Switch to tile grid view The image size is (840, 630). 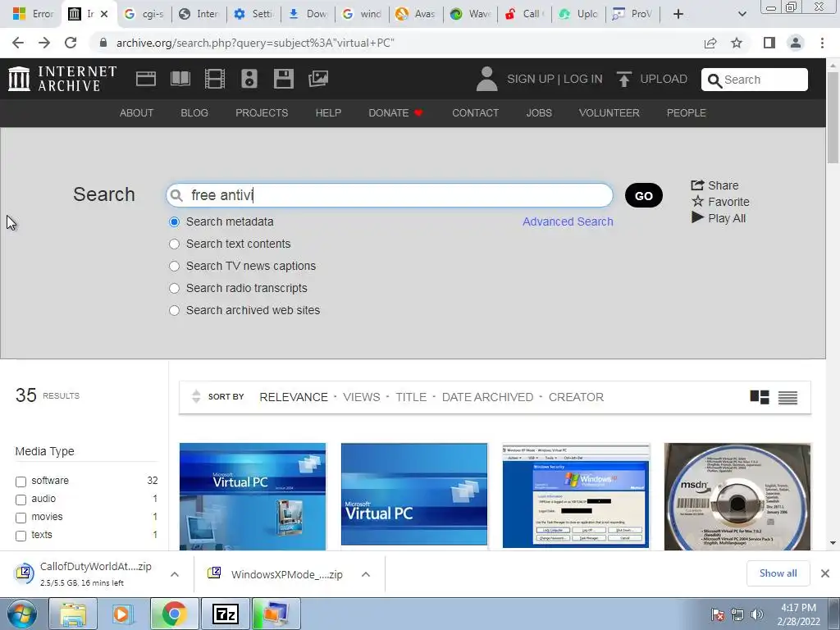(x=759, y=397)
